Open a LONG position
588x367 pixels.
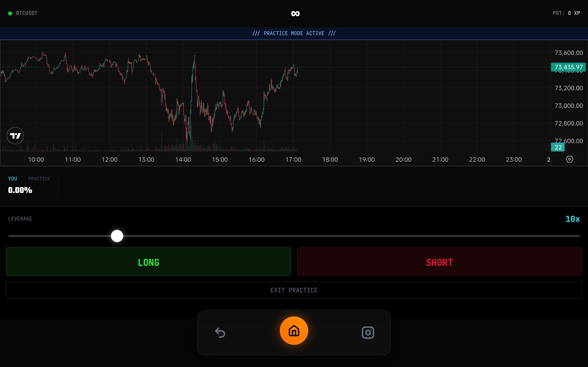[148, 262]
